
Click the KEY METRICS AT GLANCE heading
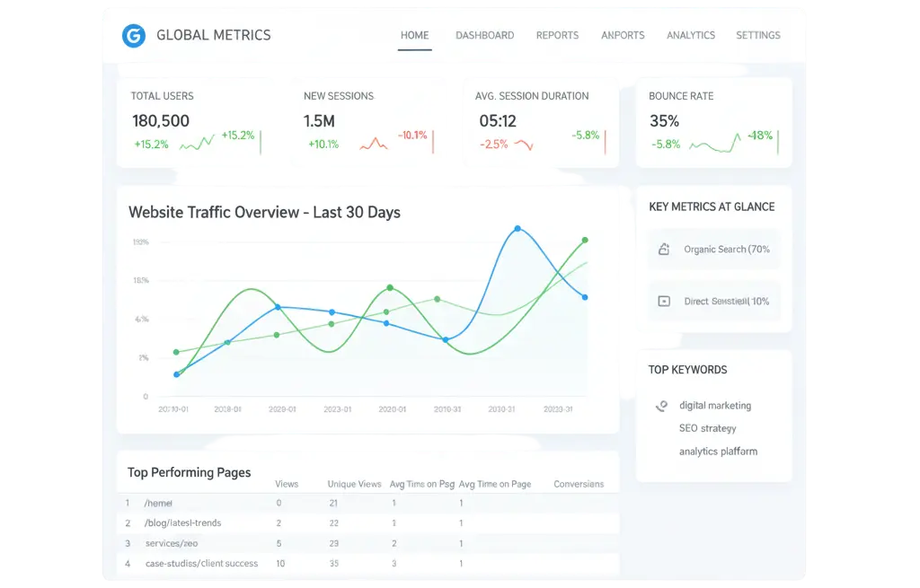(x=712, y=207)
